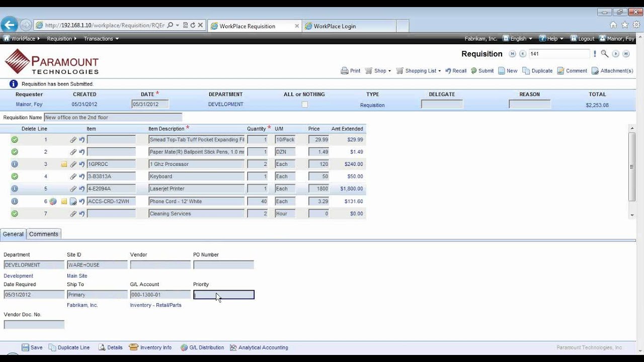Switch to the General tab
The height and width of the screenshot is (362, 644).
(x=13, y=234)
